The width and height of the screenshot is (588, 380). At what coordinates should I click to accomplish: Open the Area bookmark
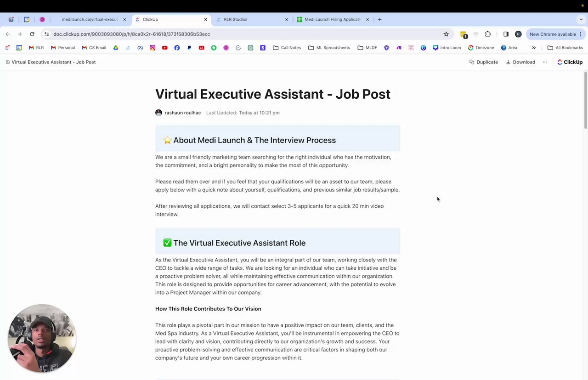509,48
